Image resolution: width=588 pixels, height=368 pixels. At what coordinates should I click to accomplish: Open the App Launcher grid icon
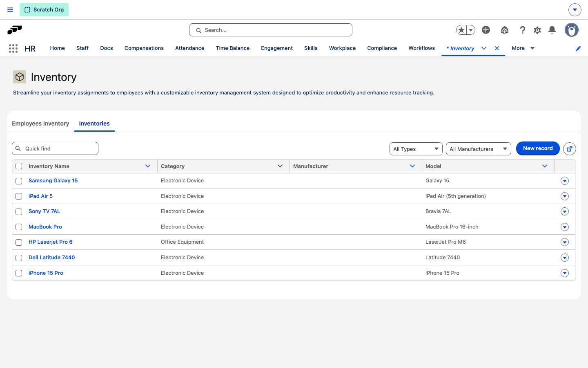[x=13, y=48]
